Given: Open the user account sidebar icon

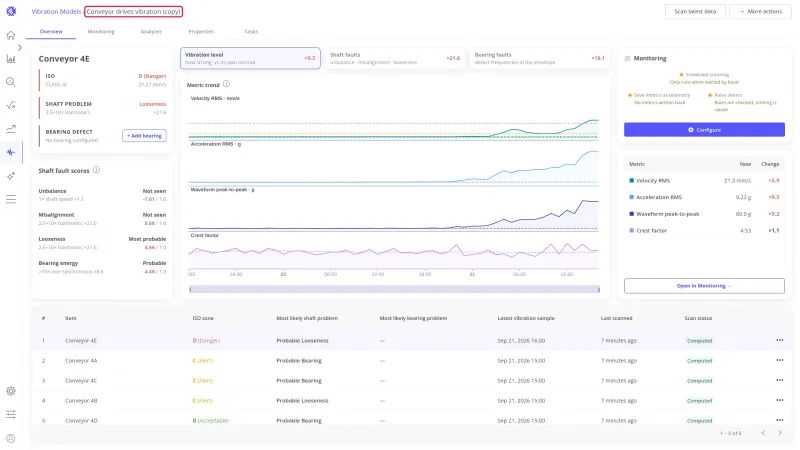Looking at the screenshot, I should (11, 438).
